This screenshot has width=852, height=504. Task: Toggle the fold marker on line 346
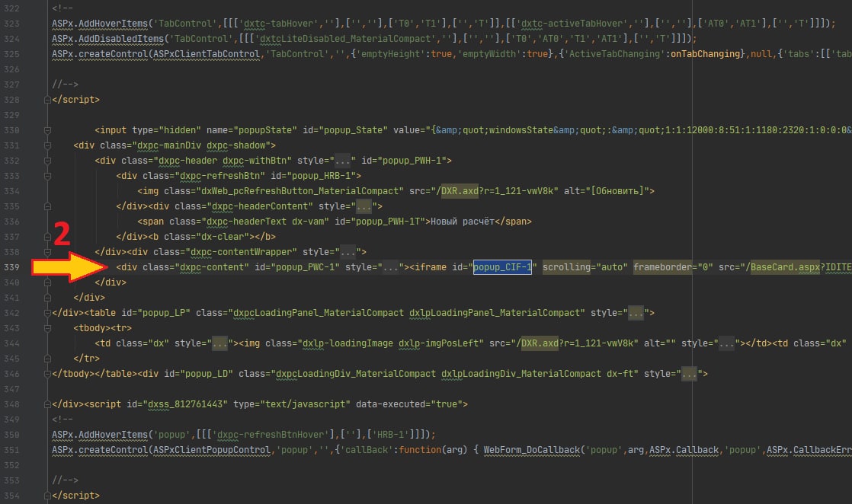(47, 374)
